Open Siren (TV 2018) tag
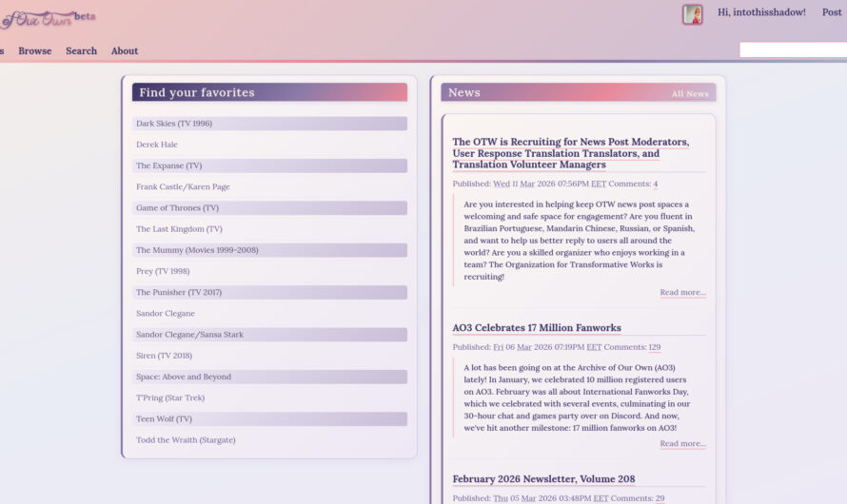The image size is (847, 504). point(165,356)
